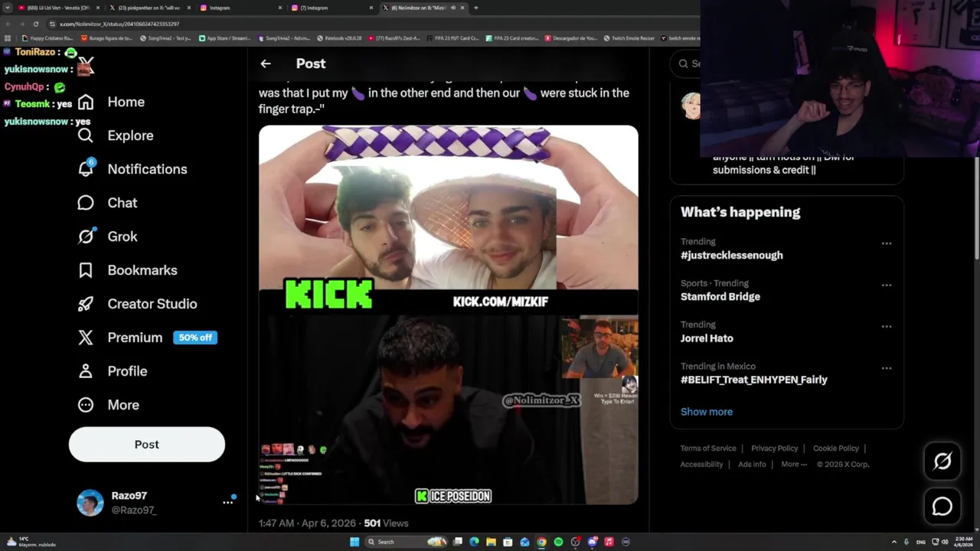Switch to the pinkpanther on X tab

coord(149,8)
